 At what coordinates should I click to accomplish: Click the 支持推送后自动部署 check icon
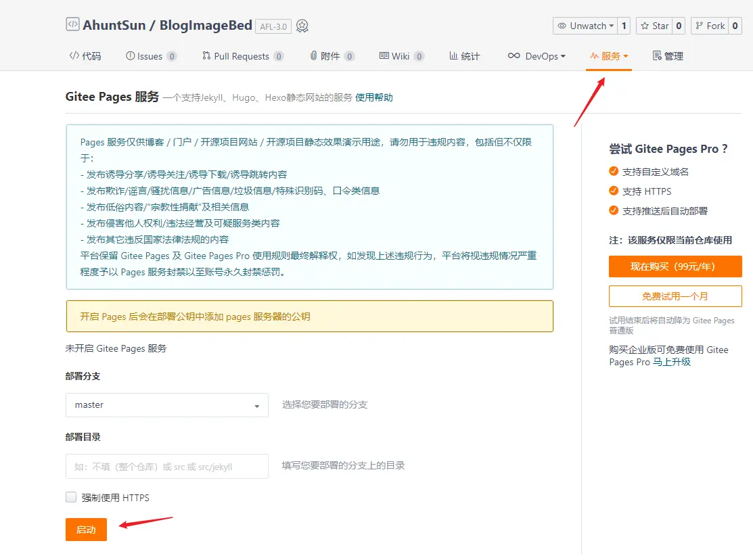[x=614, y=210]
